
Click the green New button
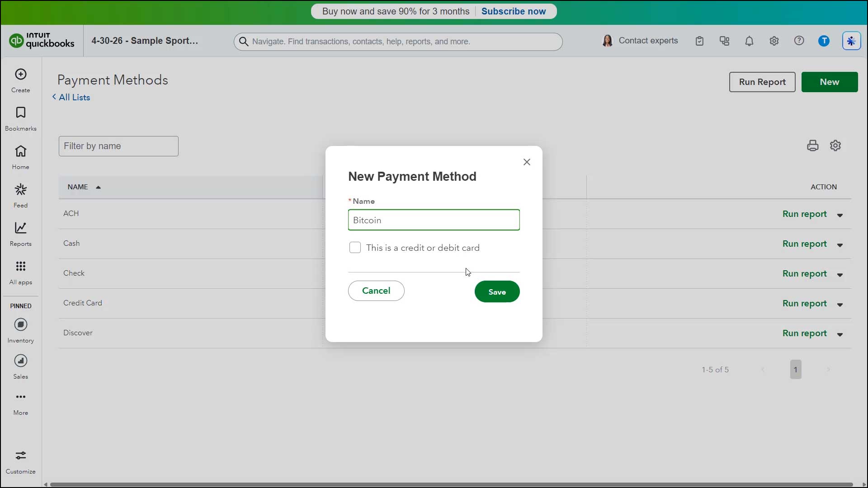pos(830,82)
